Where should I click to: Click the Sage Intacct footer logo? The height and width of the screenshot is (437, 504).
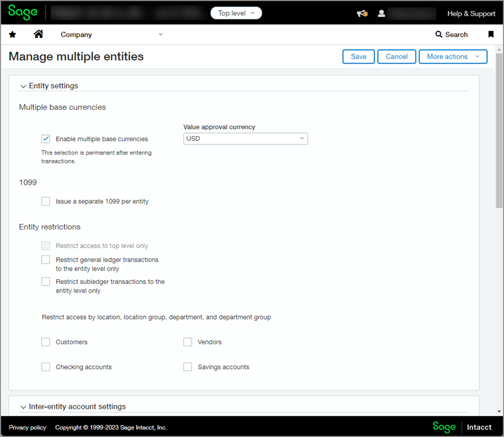coord(462,427)
